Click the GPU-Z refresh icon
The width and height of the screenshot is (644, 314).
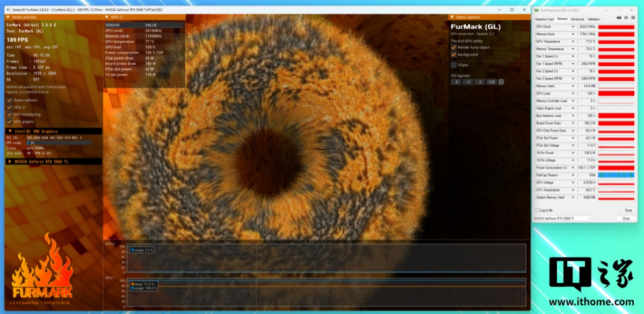click(x=626, y=18)
